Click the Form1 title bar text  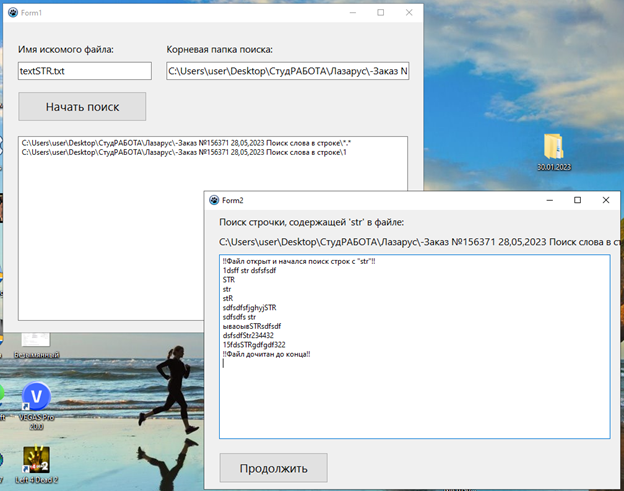point(31,13)
